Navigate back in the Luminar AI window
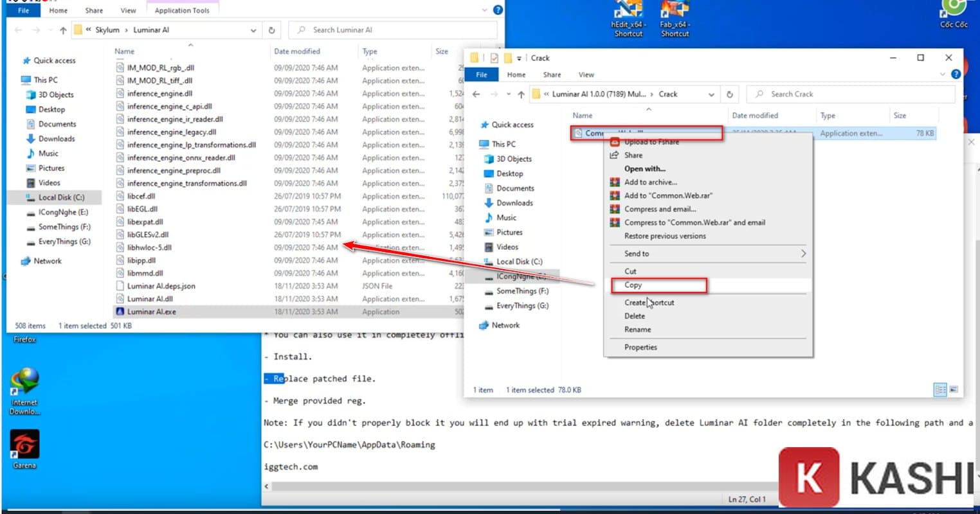 tap(17, 30)
